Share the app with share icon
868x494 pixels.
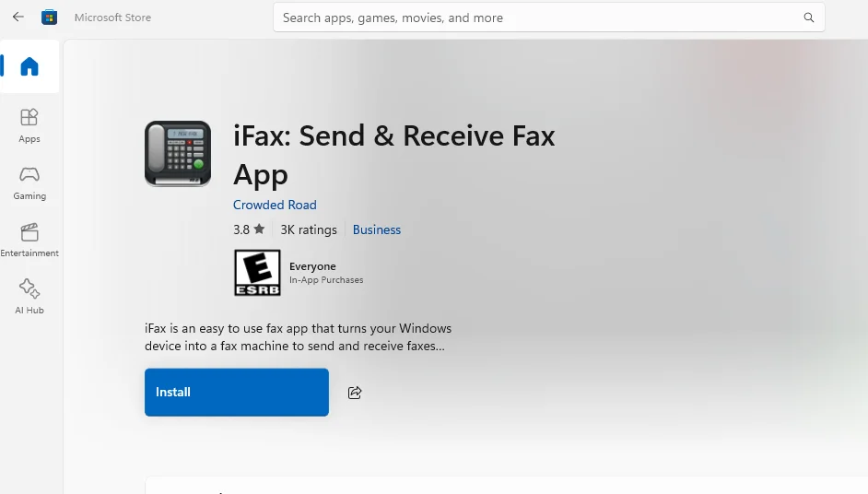point(355,393)
